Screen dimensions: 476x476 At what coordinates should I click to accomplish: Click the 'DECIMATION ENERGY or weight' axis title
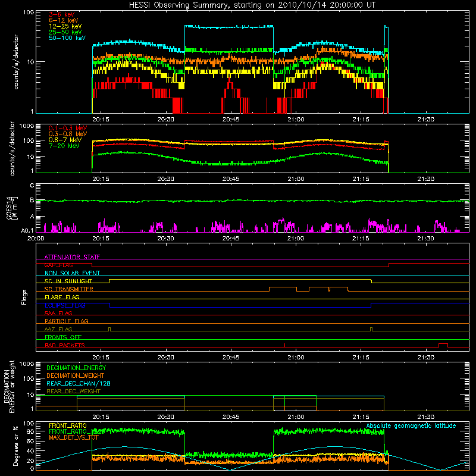tap(9, 386)
